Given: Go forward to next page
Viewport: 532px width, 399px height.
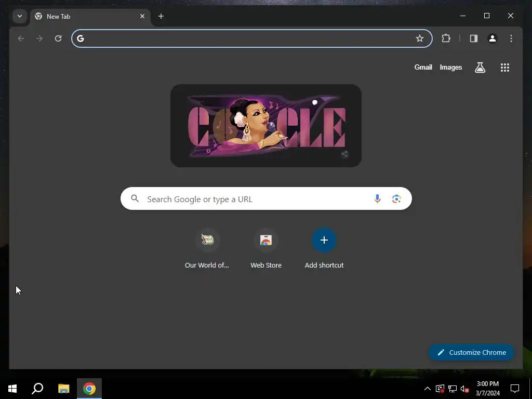Looking at the screenshot, I should pyautogui.click(x=39, y=38).
